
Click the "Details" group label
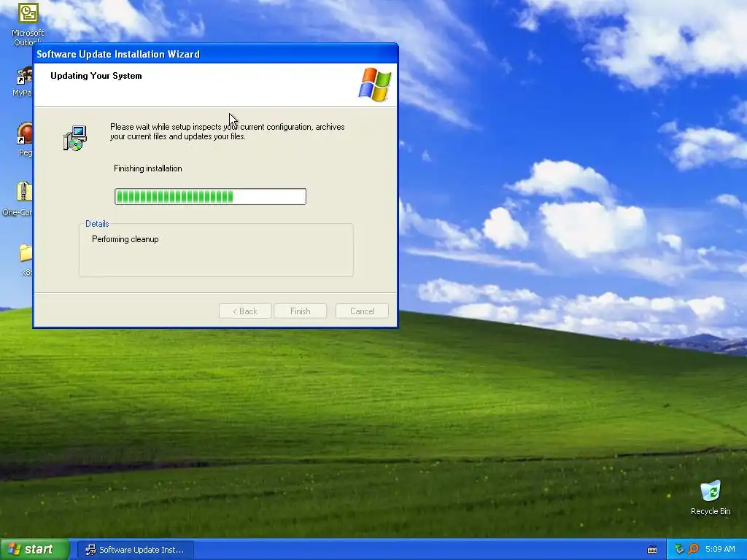97,224
